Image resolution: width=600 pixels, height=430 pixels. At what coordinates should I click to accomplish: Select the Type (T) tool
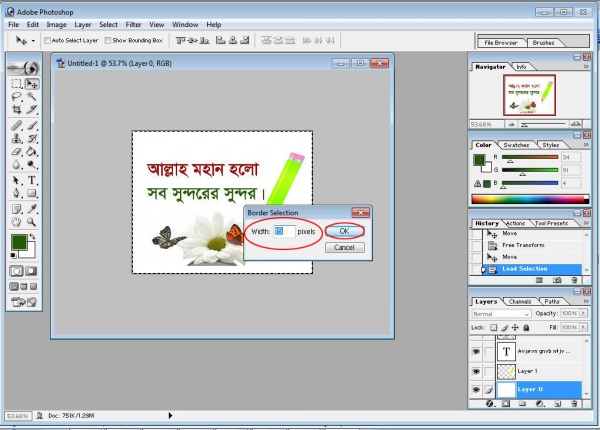coord(32,180)
